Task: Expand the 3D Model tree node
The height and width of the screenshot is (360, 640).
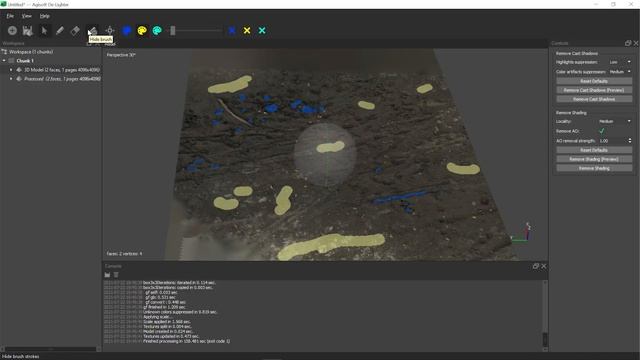Action: tap(11, 70)
